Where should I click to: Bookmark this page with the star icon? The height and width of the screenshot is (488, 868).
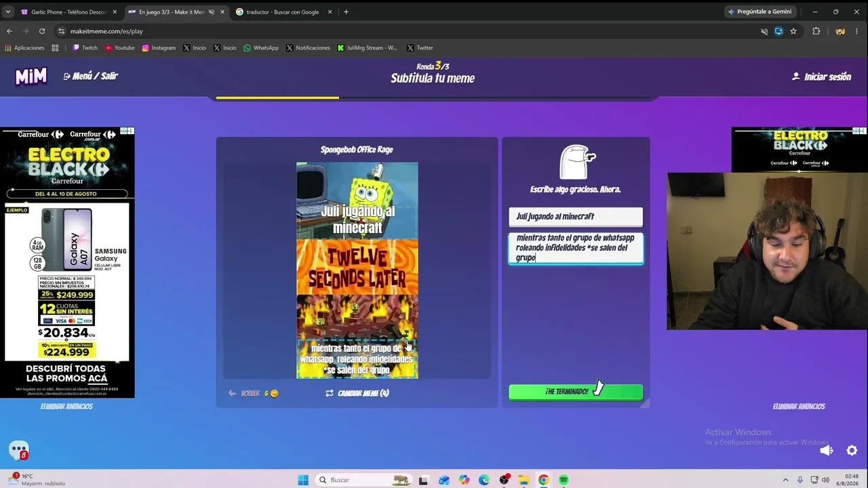click(x=793, y=31)
